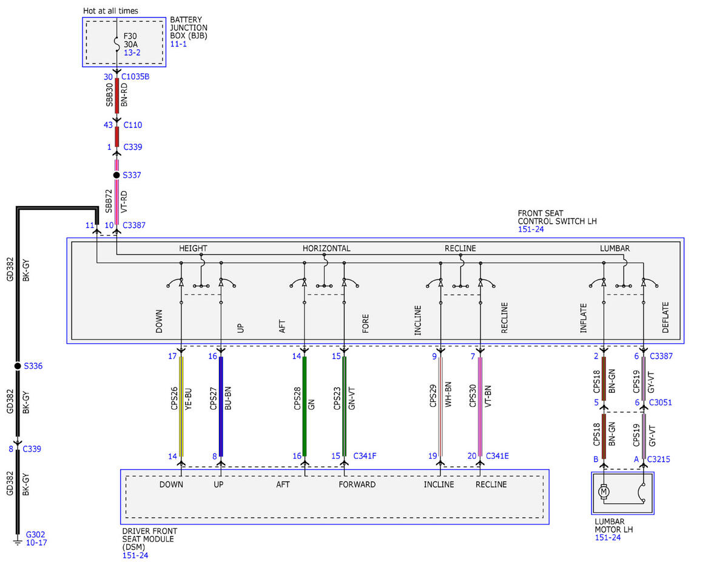Viewport: 728px width, 562px height.
Task: Click the "FORWARD" label in the DSM
Action: pyautogui.click(x=357, y=484)
